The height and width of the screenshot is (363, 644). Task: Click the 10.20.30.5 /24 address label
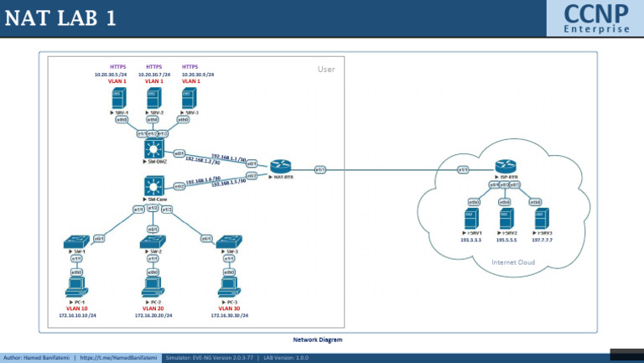click(x=111, y=75)
